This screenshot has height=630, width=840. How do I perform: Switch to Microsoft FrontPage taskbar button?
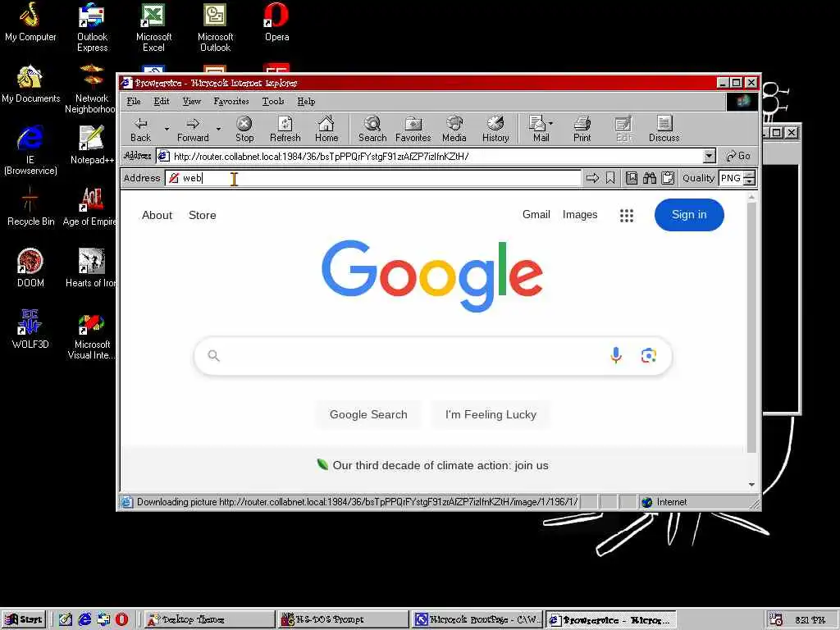(477, 619)
